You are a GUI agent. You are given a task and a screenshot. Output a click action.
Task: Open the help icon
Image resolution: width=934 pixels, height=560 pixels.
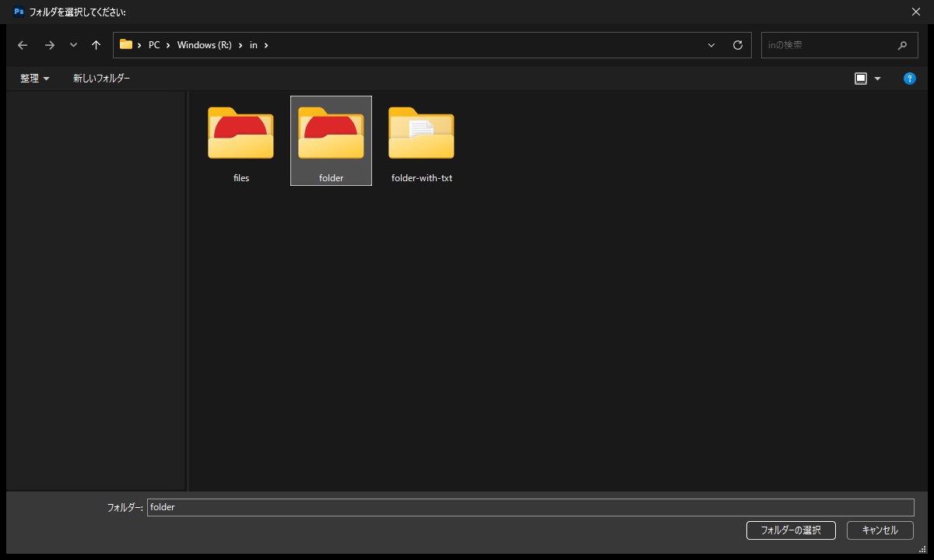pyautogui.click(x=909, y=79)
